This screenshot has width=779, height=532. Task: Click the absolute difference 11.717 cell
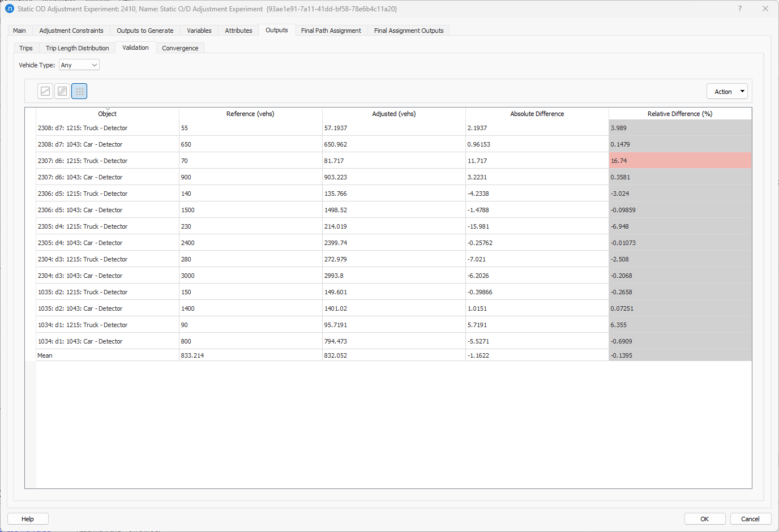click(x=537, y=161)
